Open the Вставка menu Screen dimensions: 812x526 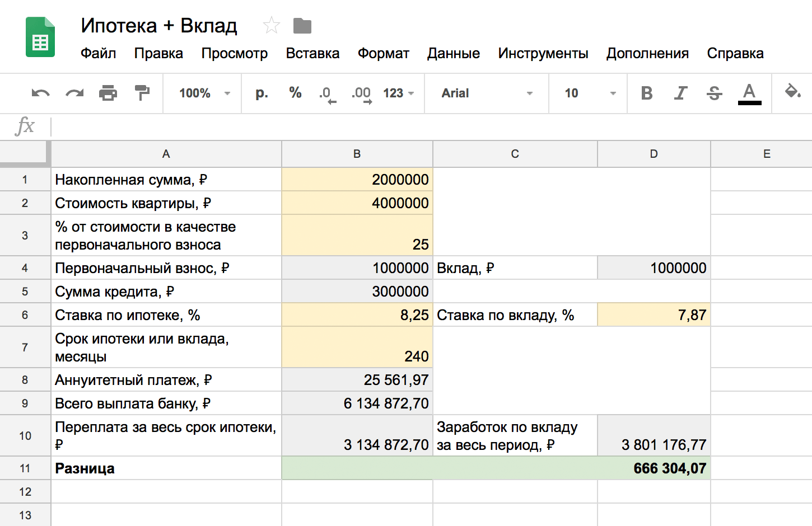(312, 53)
